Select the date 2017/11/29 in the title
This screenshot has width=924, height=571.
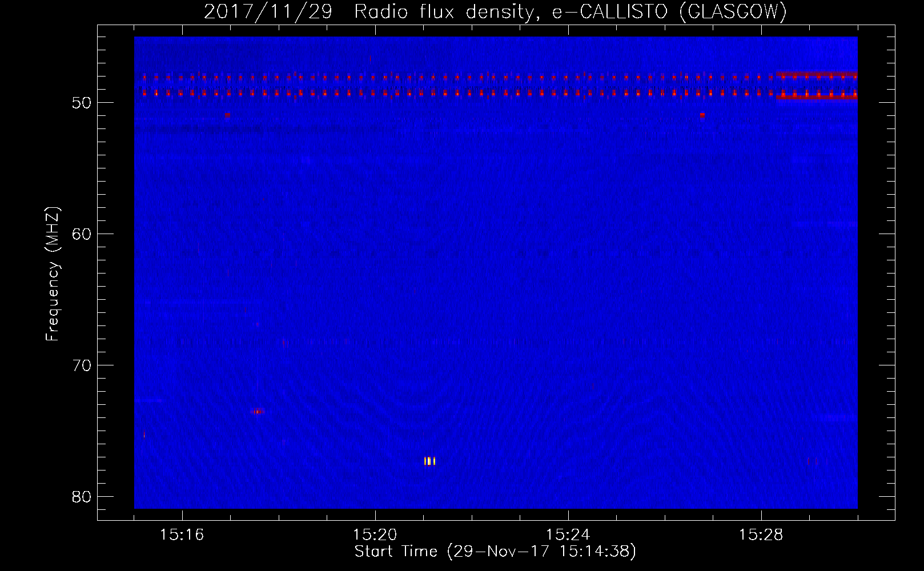coord(268,12)
